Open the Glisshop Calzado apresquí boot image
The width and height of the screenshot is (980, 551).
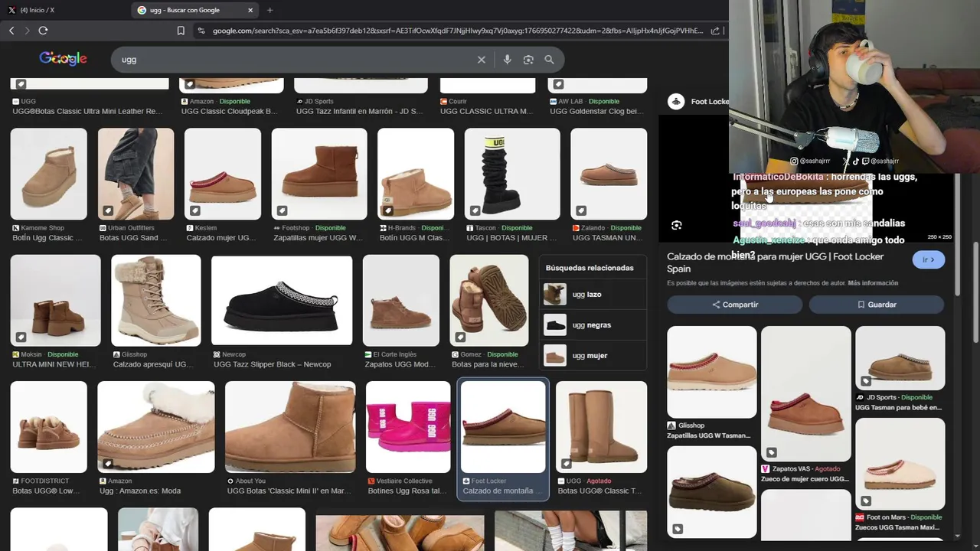point(156,300)
